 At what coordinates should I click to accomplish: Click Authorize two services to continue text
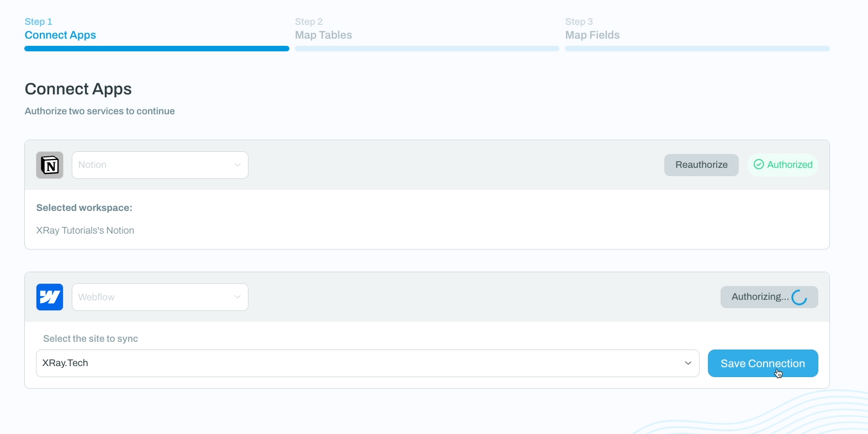pyautogui.click(x=100, y=111)
